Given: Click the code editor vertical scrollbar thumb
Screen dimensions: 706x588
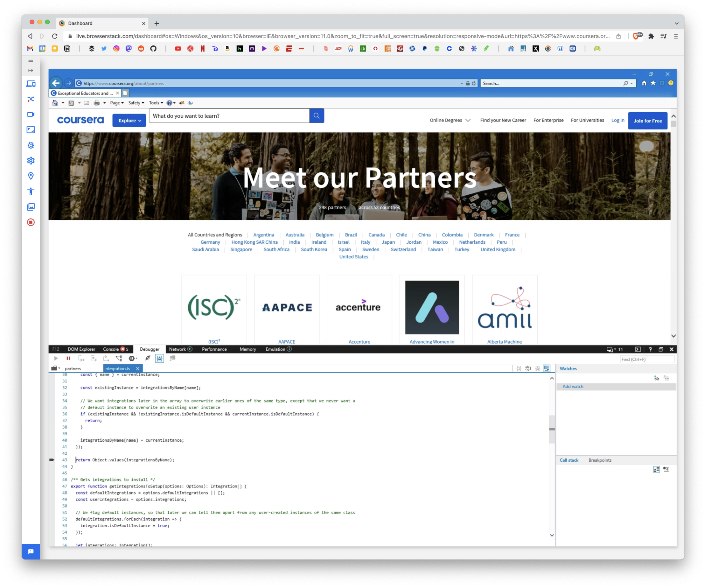Looking at the screenshot, I should (552, 429).
